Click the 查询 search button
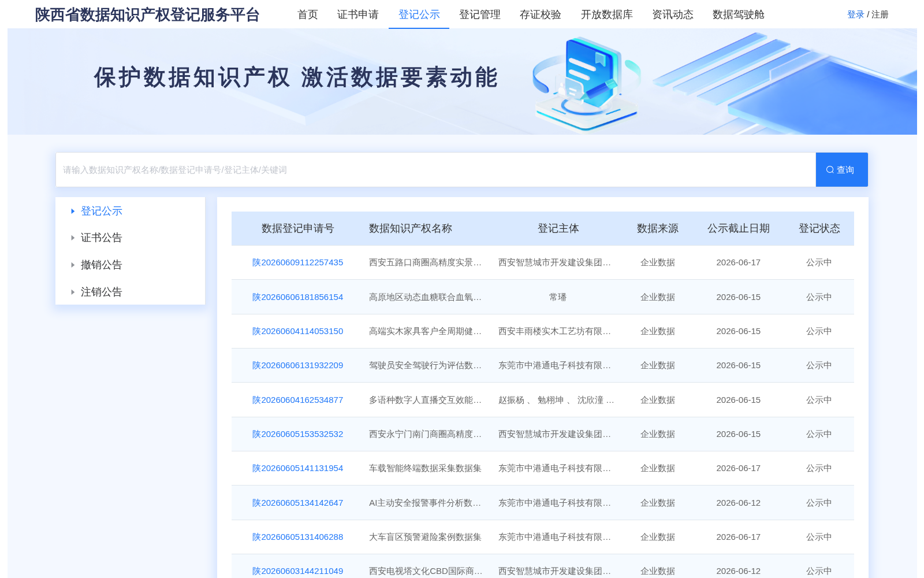924x578 pixels. point(841,170)
